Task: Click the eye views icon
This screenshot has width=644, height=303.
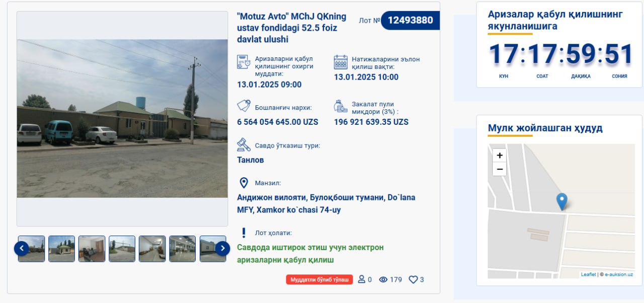Action: coord(383,279)
